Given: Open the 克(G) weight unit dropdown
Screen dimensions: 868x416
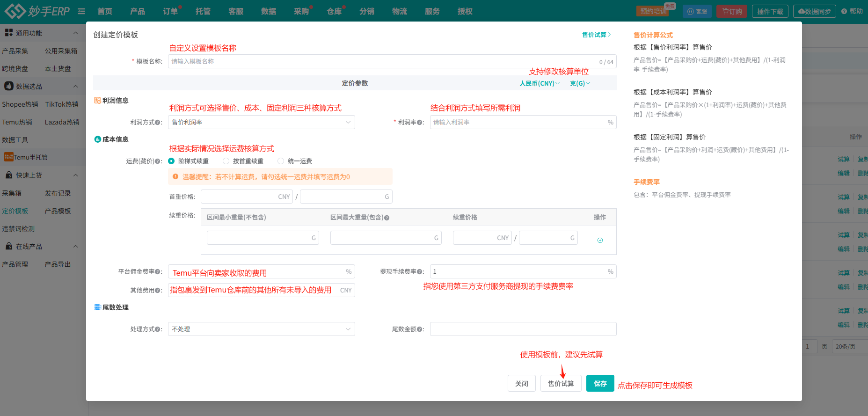Looking at the screenshot, I should [x=580, y=83].
